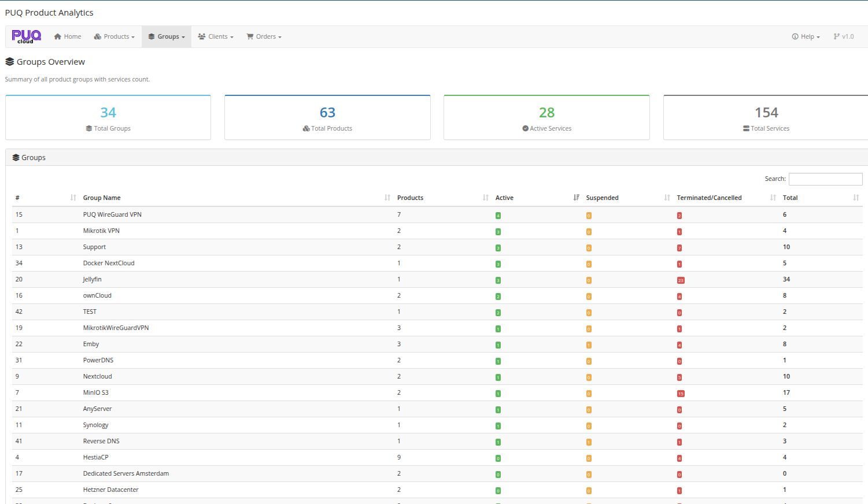Image resolution: width=868 pixels, height=504 pixels.
Task: Go to Home in navbar
Action: (68, 36)
